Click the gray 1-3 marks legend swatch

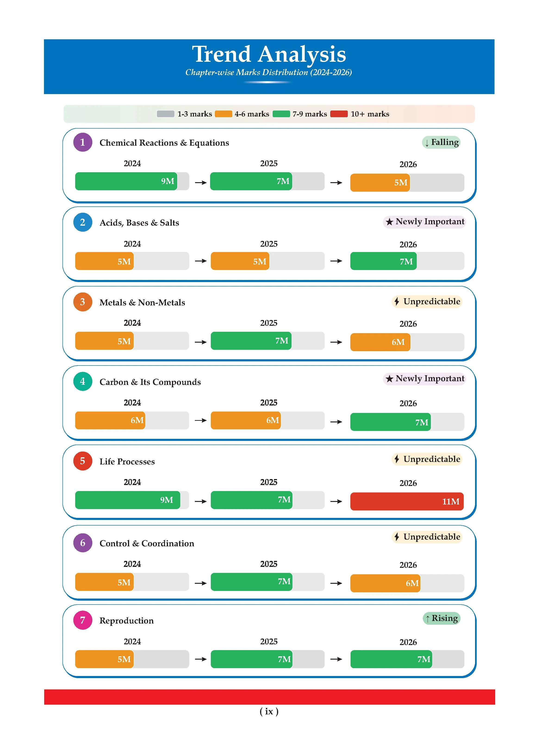[x=166, y=114]
